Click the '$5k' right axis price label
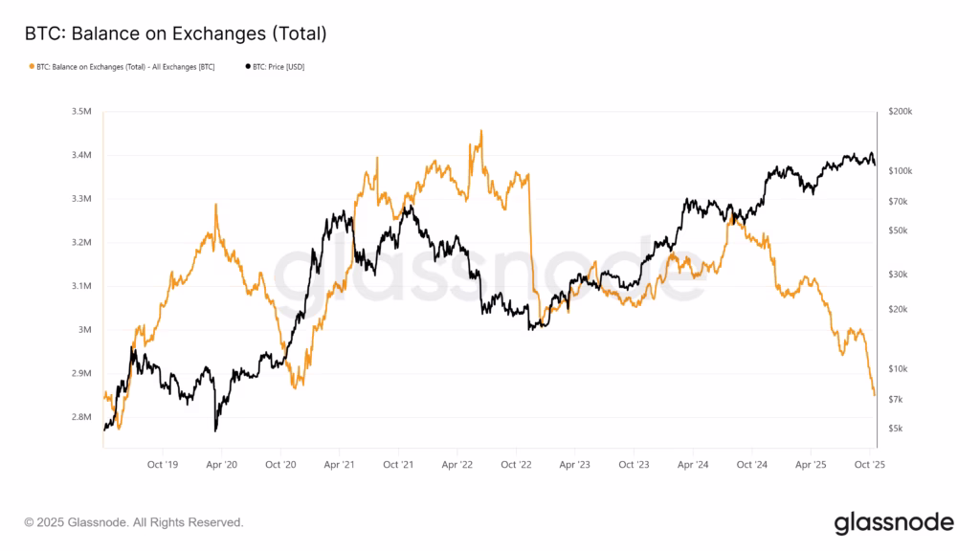The image size is (980, 551). click(897, 429)
